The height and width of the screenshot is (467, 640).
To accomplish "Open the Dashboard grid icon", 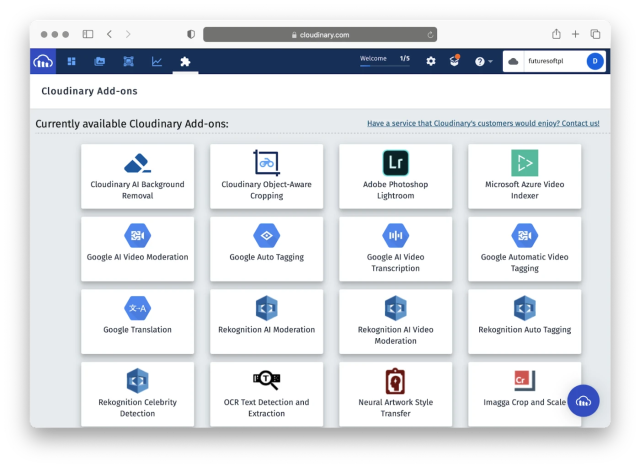I will coord(71,61).
